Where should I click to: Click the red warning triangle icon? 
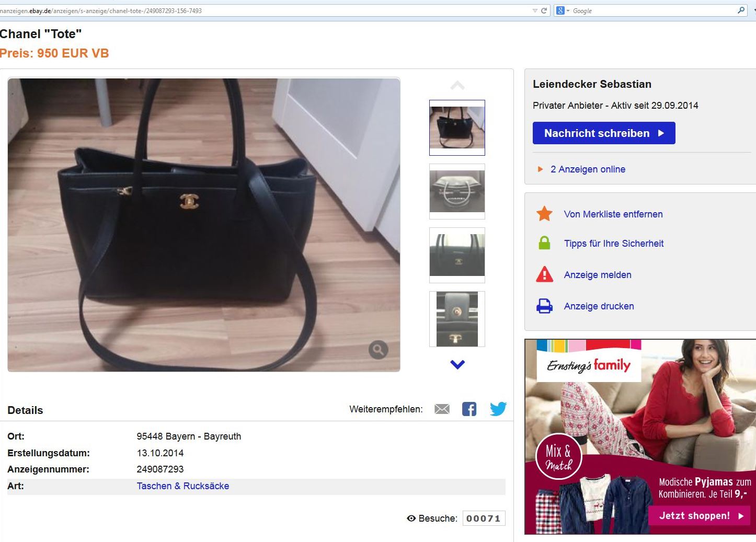coord(544,274)
